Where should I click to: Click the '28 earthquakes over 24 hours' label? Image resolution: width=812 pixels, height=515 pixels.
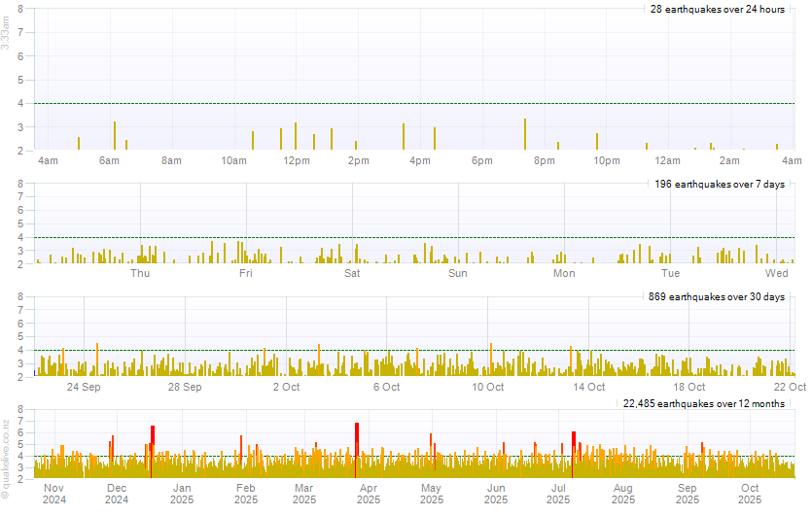(717, 9)
